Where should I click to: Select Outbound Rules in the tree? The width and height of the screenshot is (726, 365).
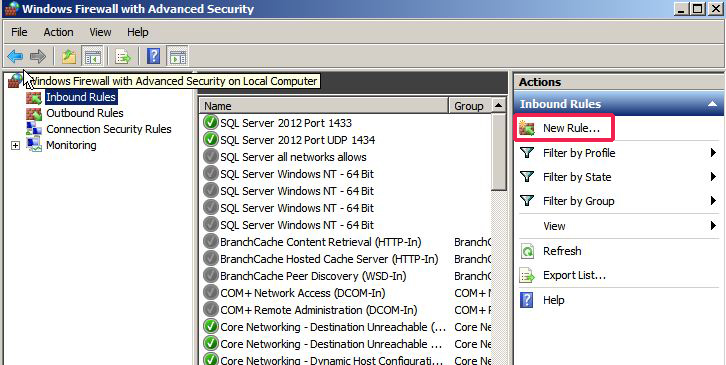85,113
